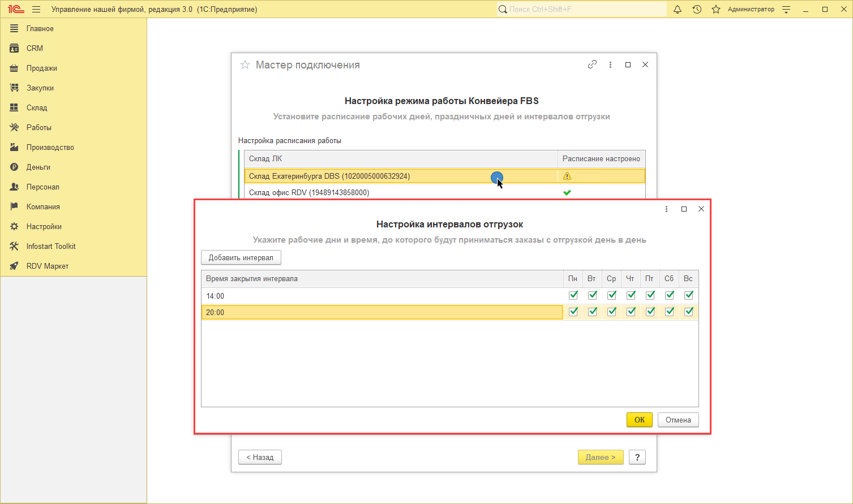The image size is (853, 504).
Task: Click search magnifier icon
Action: (503, 10)
